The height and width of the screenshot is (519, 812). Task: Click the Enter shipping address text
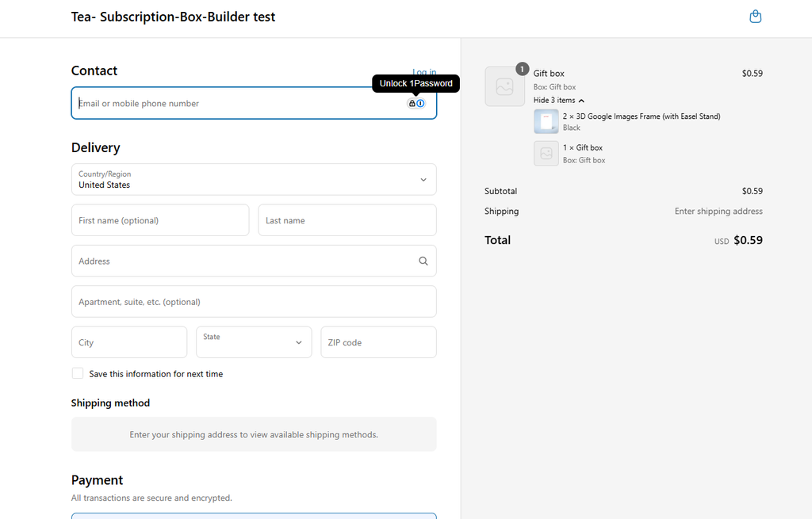(x=718, y=211)
